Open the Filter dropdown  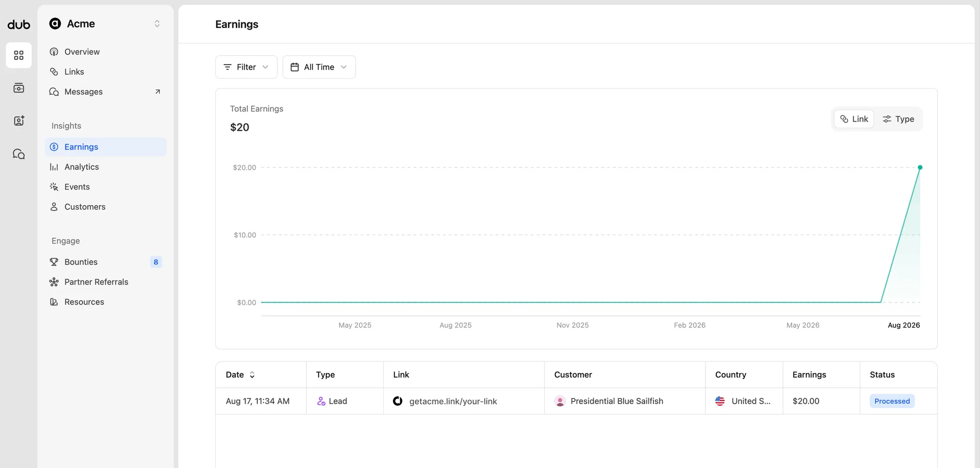click(246, 67)
